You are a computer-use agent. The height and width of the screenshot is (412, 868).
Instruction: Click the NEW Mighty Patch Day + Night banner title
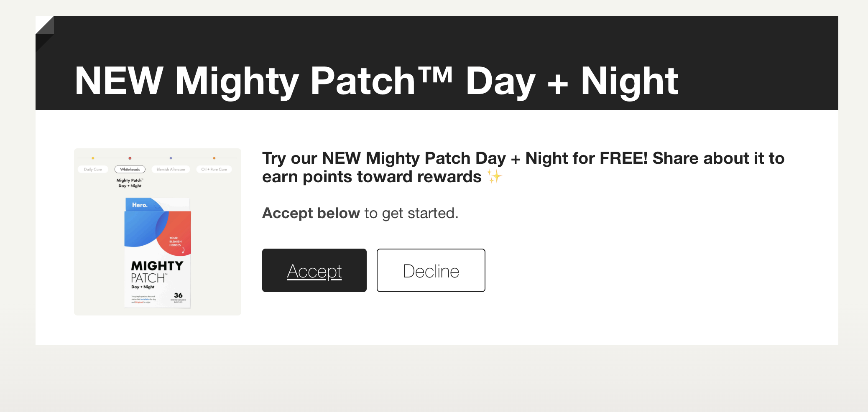pyautogui.click(x=376, y=81)
